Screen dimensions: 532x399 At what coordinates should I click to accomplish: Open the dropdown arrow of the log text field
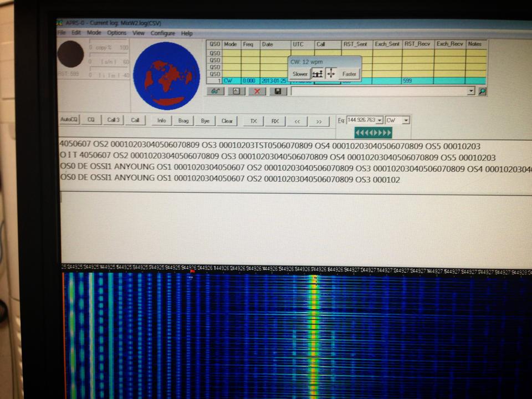click(x=471, y=91)
